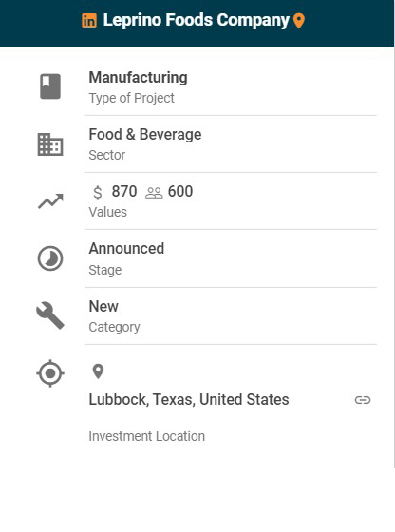
Task: Click the building icon next to Sector
Action: pos(50,144)
